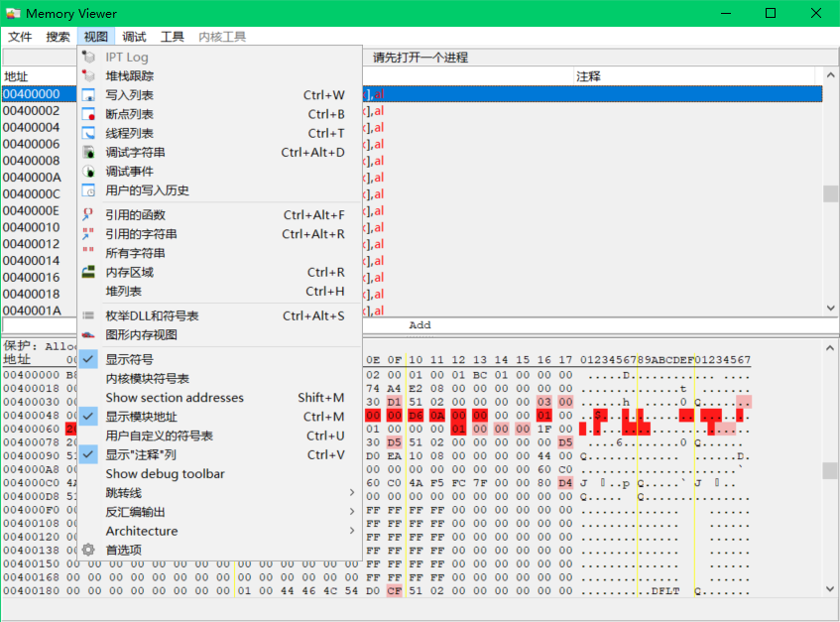This screenshot has width=840, height=622.
Task: Open the 文件 menu
Action: pos(21,37)
